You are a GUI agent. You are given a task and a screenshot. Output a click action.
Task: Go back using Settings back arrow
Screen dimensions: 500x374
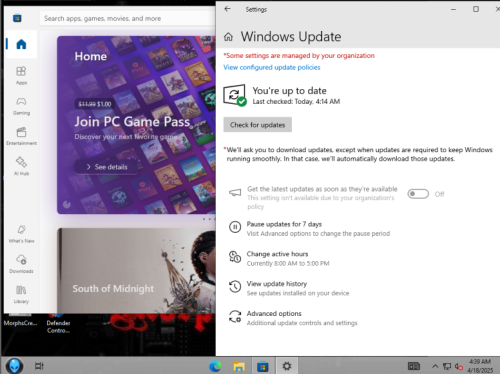tap(228, 9)
